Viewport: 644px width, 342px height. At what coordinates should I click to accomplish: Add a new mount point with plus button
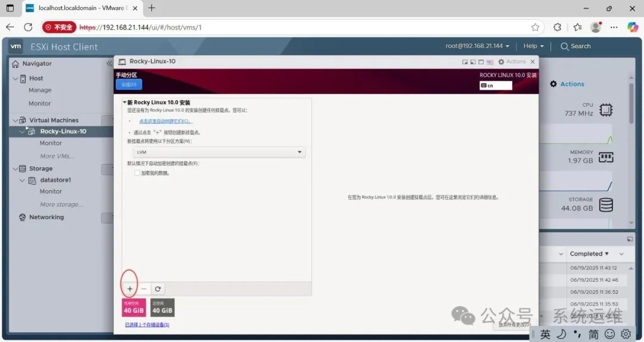130,289
